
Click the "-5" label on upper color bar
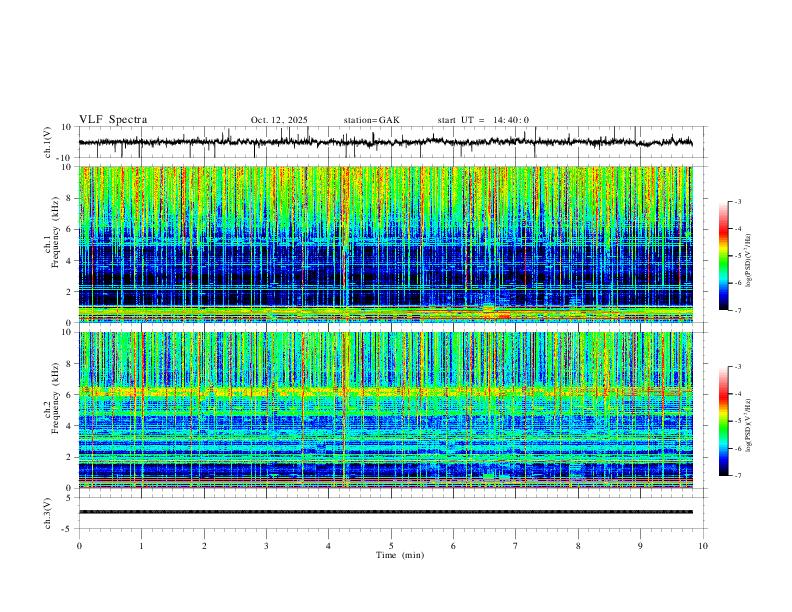(x=737, y=256)
